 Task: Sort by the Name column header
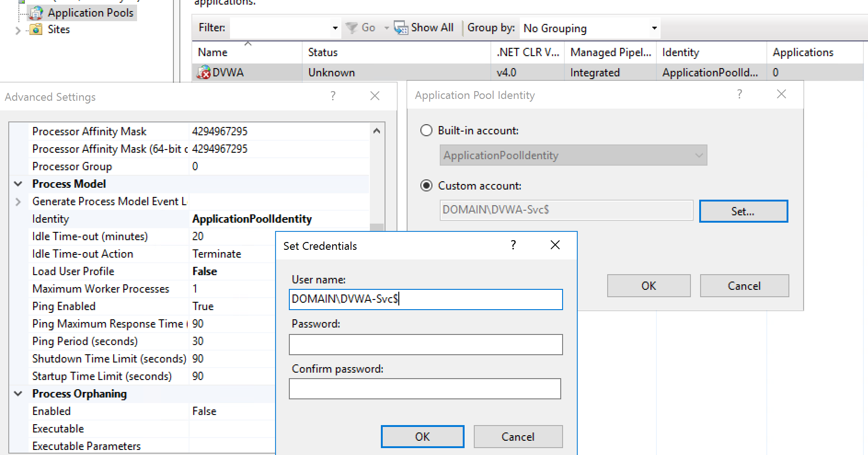tap(247, 52)
